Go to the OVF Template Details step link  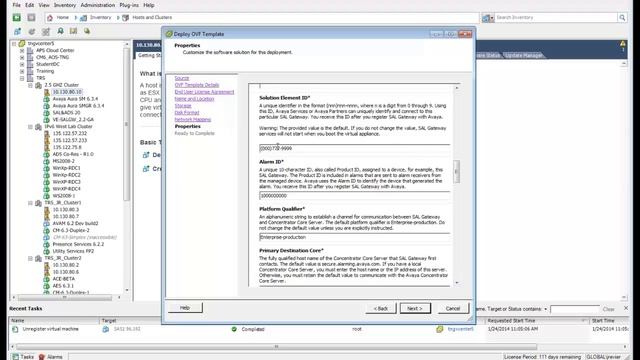[197, 85]
